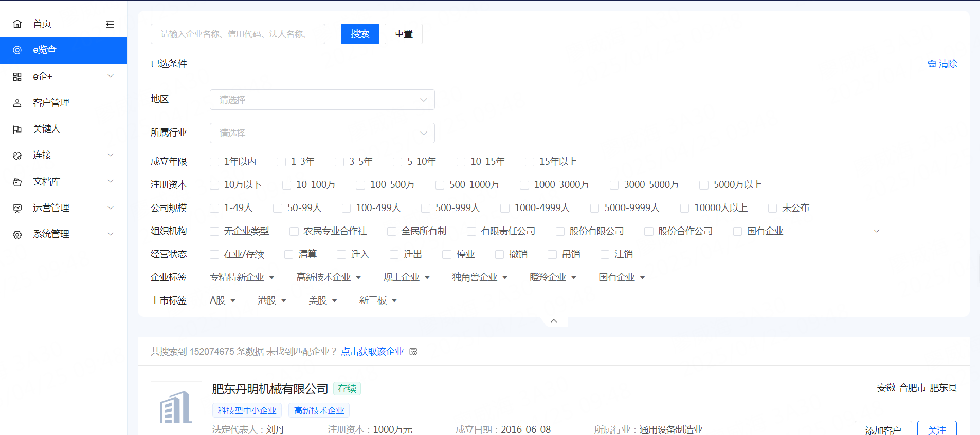Focus the enterprise name search input
980x435 pixels.
tap(238, 34)
